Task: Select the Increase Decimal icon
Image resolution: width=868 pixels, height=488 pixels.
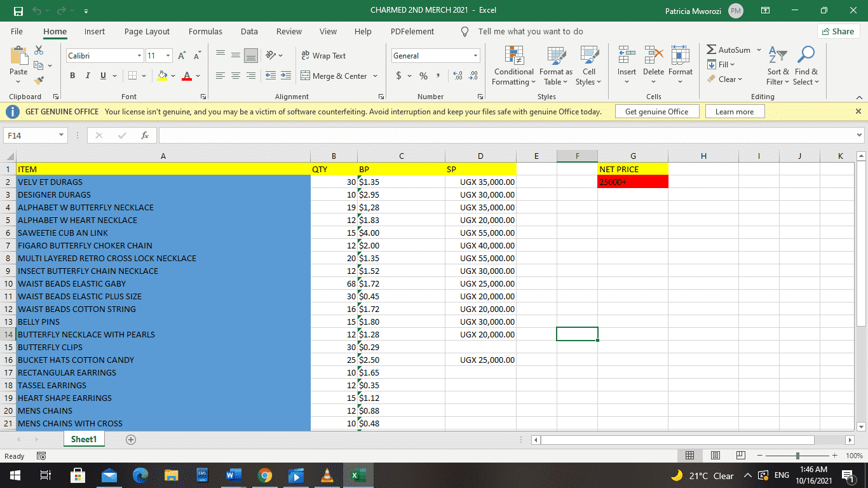Action: pyautogui.click(x=457, y=75)
